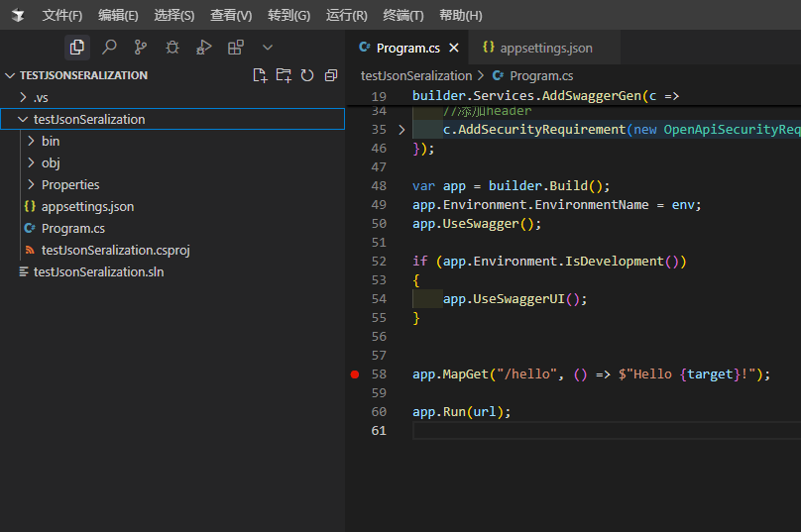The height and width of the screenshot is (532, 801).
Task: Collapse all folders in explorer
Action: tap(331, 75)
